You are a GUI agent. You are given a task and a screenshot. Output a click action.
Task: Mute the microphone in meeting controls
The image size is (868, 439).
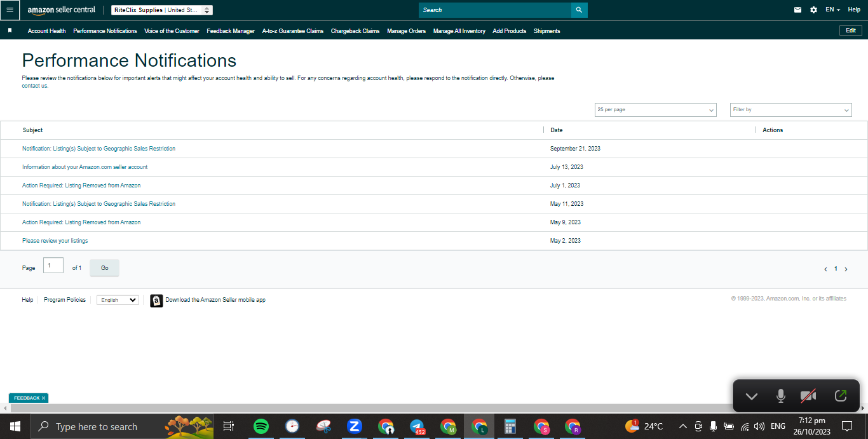tap(781, 396)
